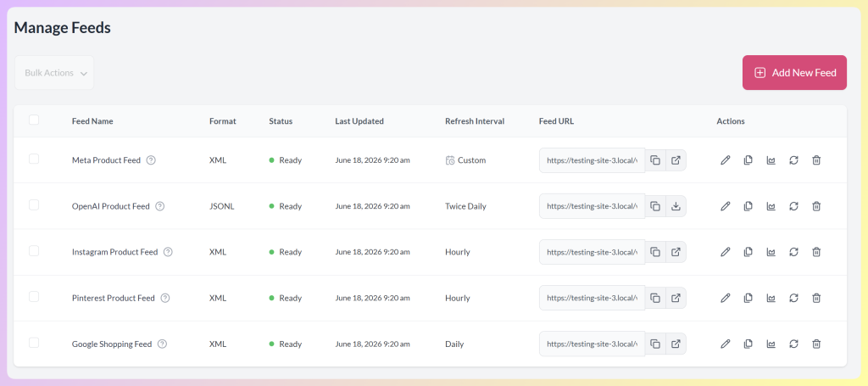
Task: Select the OpenAI Product Feed checkbox
Action: pyautogui.click(x=34, y=205)
